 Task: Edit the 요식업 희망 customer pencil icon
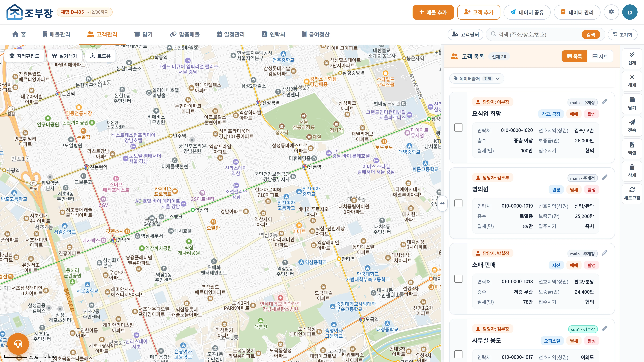(605, 102)
